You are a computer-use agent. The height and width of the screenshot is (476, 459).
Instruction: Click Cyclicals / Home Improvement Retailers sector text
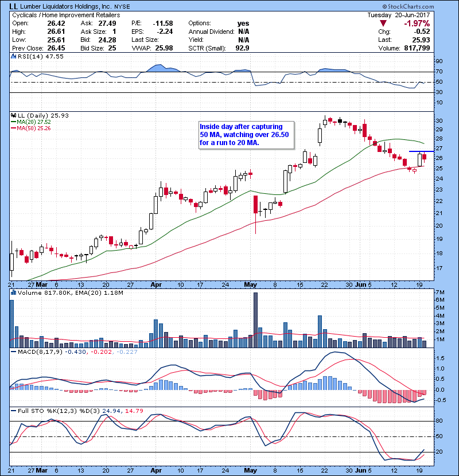tap(66, 15)
